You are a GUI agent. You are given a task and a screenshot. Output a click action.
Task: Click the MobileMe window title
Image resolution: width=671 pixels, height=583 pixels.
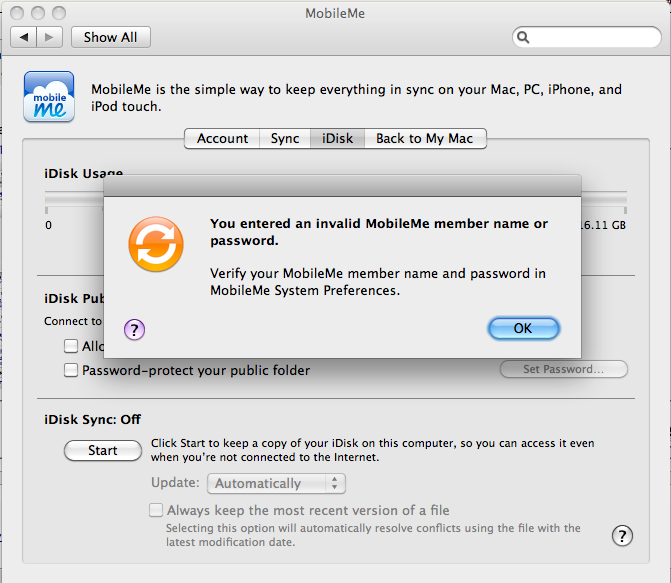(x=335, y=13)
